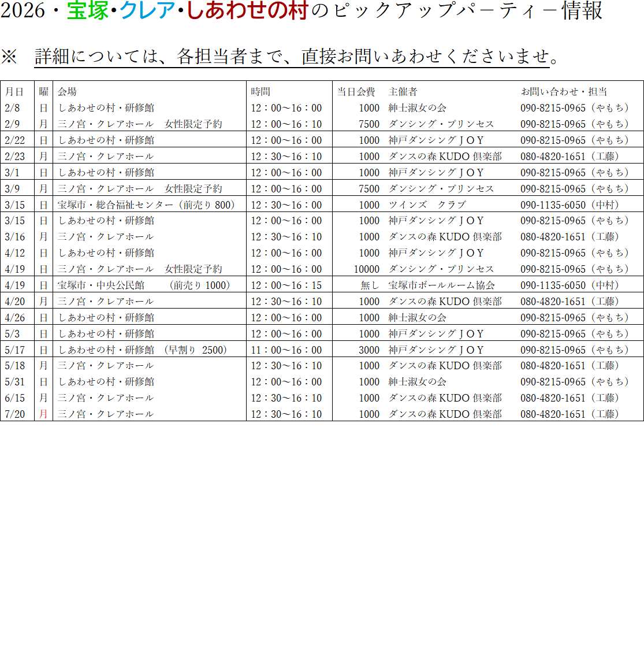Select the 時間 column header
This screenshot has height=646, width=644.
click(x=260, y=92)
